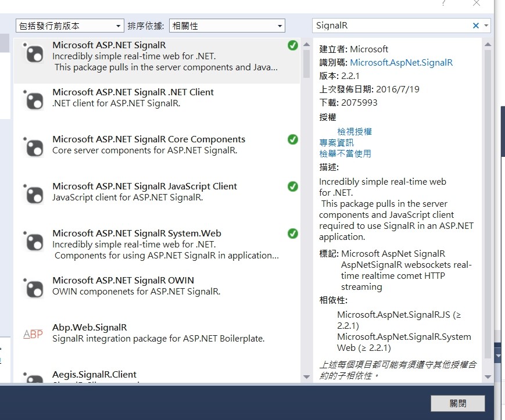The image size is (505, 420).
Task: Select the Aegis.SignalR.Client package row
Action: point(157,374)
